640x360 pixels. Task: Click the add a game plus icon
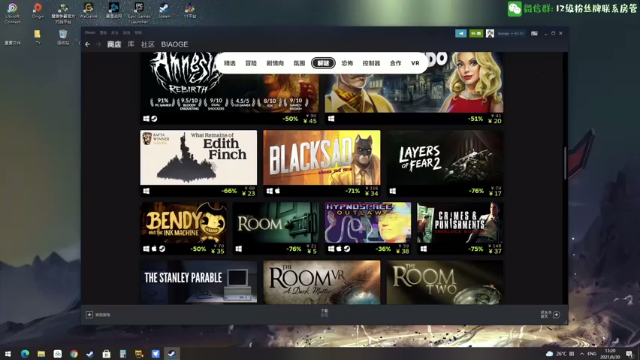click(89, 315)
